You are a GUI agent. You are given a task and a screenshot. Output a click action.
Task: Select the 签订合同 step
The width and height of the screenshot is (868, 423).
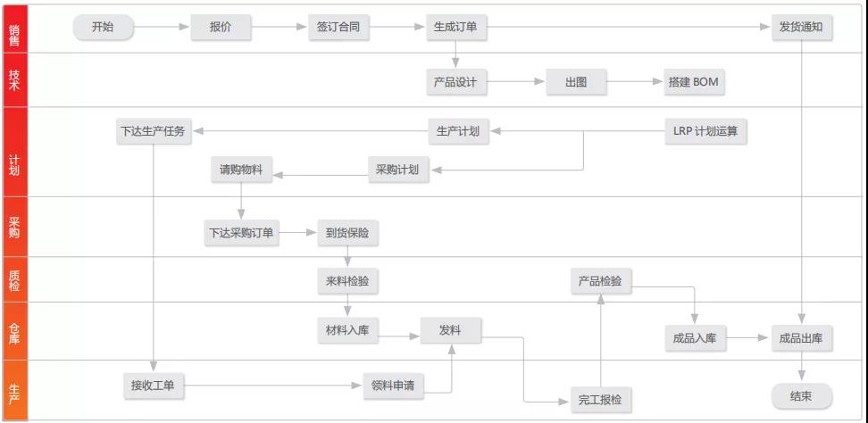338,27
